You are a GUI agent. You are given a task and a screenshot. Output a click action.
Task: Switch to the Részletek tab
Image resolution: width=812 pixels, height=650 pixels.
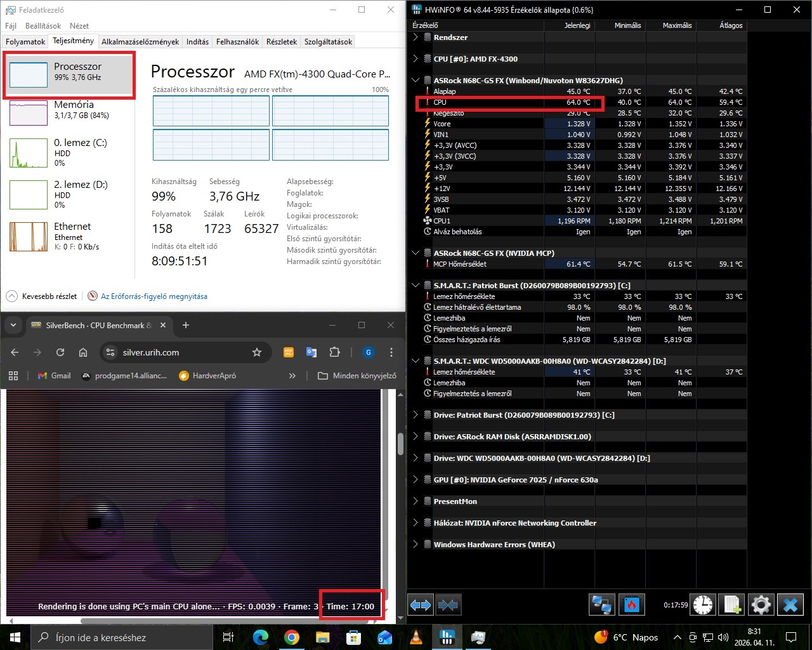(282, 42)
